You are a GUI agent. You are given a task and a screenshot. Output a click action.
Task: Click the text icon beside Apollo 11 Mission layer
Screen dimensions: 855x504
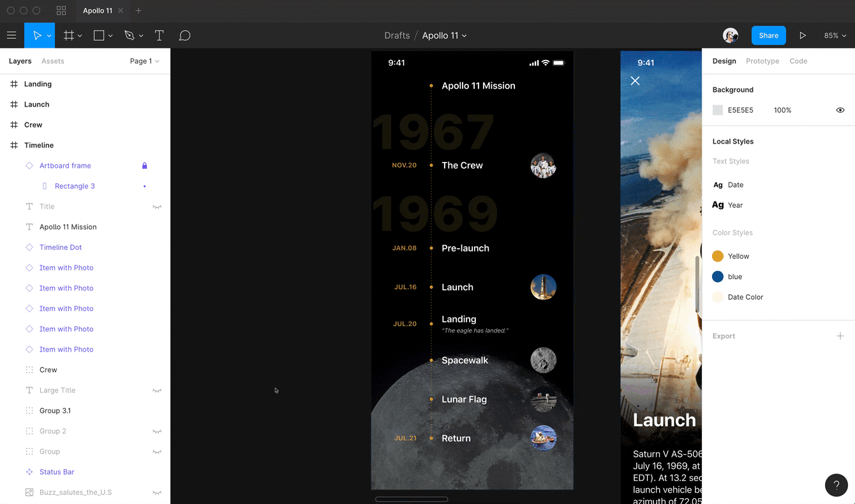pyautogui.click(x=29, y=227)
